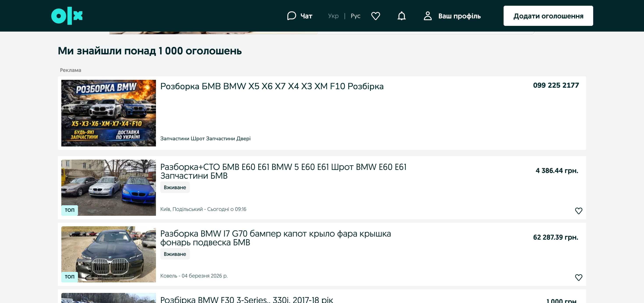Click the price 62 287.39 грн.

click(x=556, y=237)
